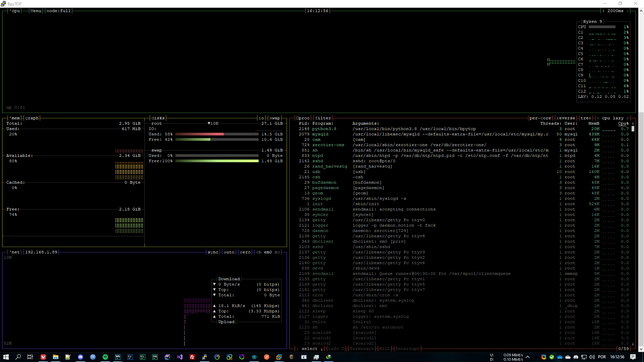Change sorting column with right arrow after cpu lazy
Screen dimensions: 644x362
coord(627,118)
